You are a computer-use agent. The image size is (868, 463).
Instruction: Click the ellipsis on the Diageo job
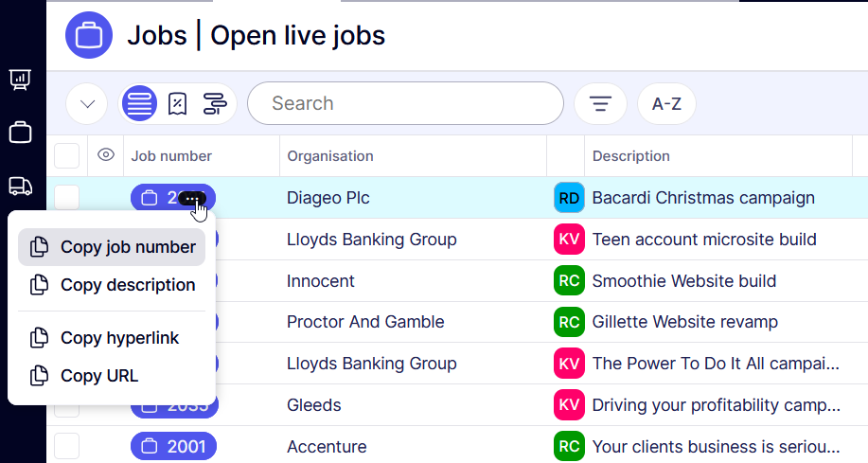click(x=192, y=199)
